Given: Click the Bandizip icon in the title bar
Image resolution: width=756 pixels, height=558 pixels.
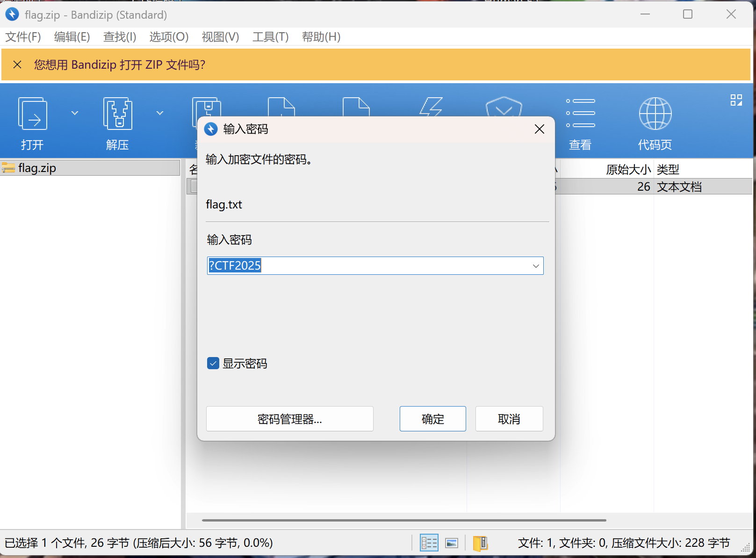Looking at the screenshot, I should pos(12,14).
